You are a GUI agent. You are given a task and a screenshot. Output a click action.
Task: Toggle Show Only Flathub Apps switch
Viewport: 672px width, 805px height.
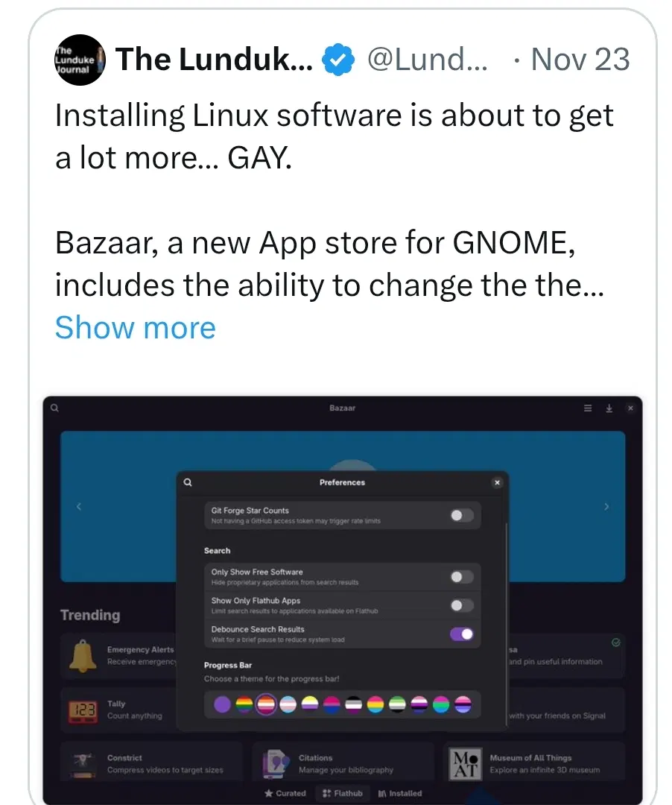[x=462, y=605]
